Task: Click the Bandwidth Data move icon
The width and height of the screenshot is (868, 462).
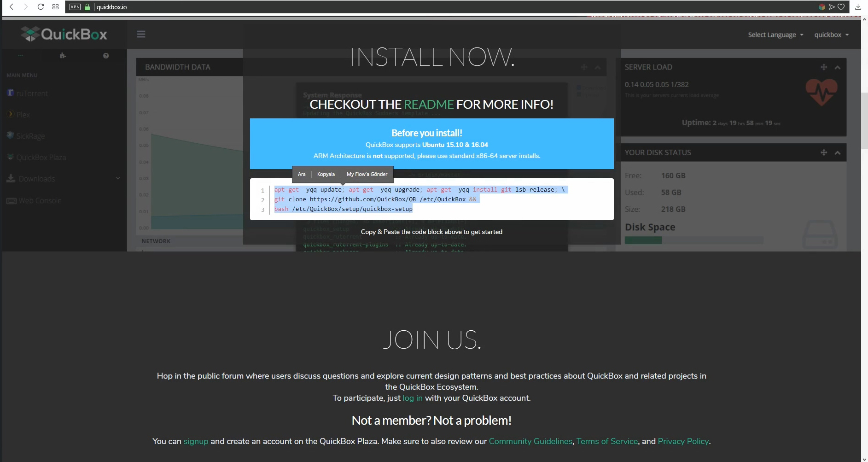Action: [584, 67]
